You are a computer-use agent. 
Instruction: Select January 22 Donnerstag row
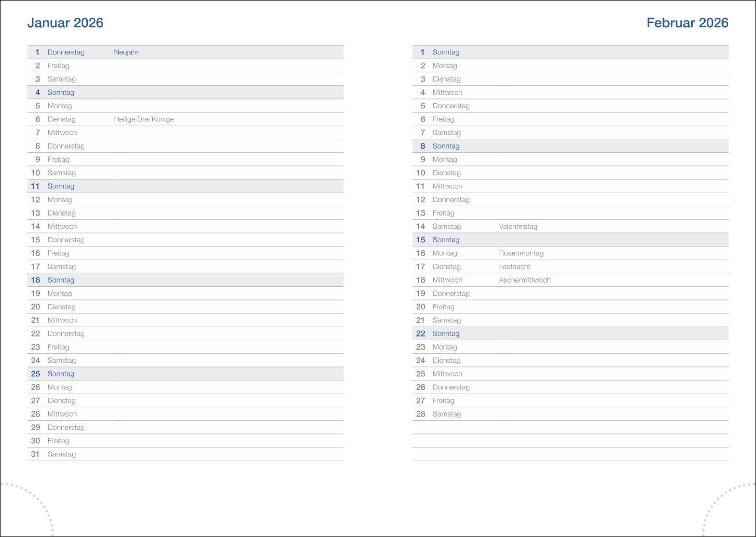pos(185,333)
